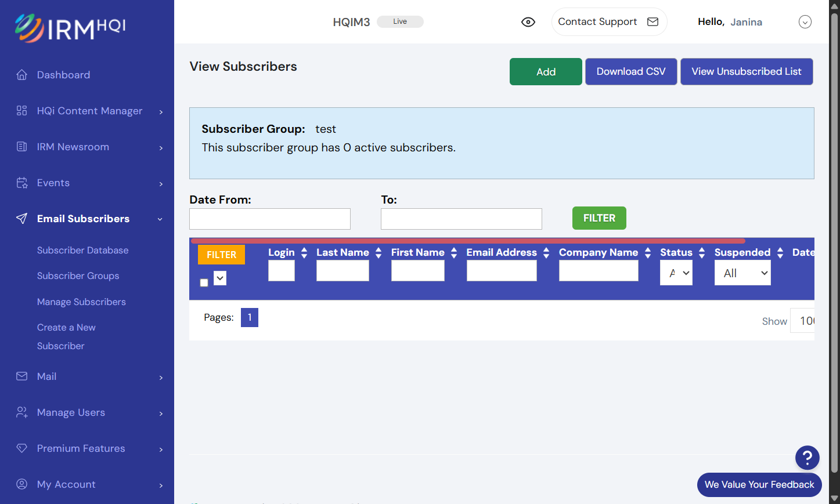
Task: Click the green FILTER date button
Action: coord(599,218)
